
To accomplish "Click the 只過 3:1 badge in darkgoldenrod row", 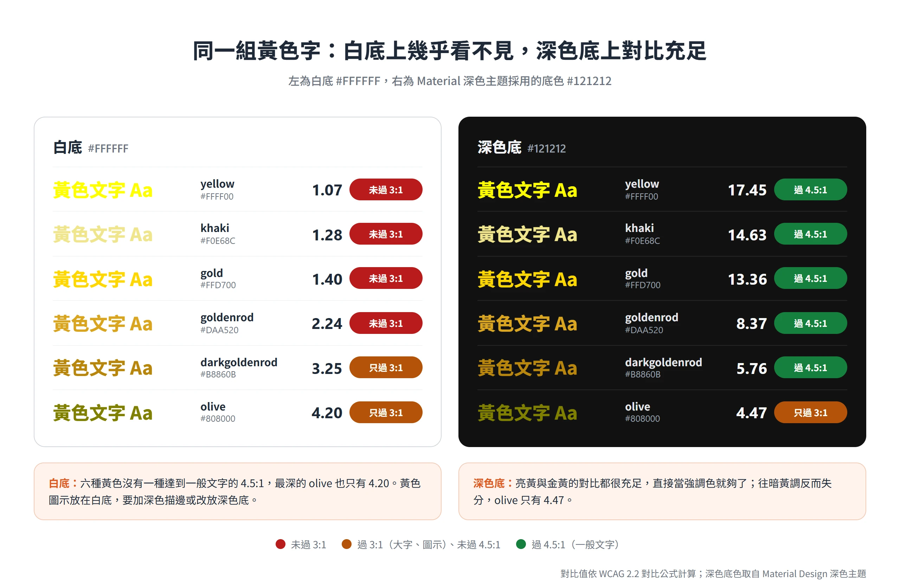I will [386, 367].
